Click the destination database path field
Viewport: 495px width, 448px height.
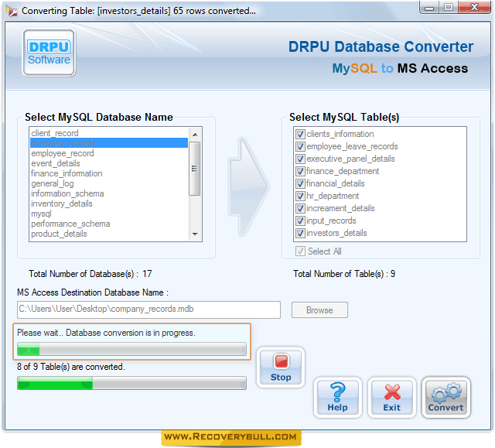(148, 309)
